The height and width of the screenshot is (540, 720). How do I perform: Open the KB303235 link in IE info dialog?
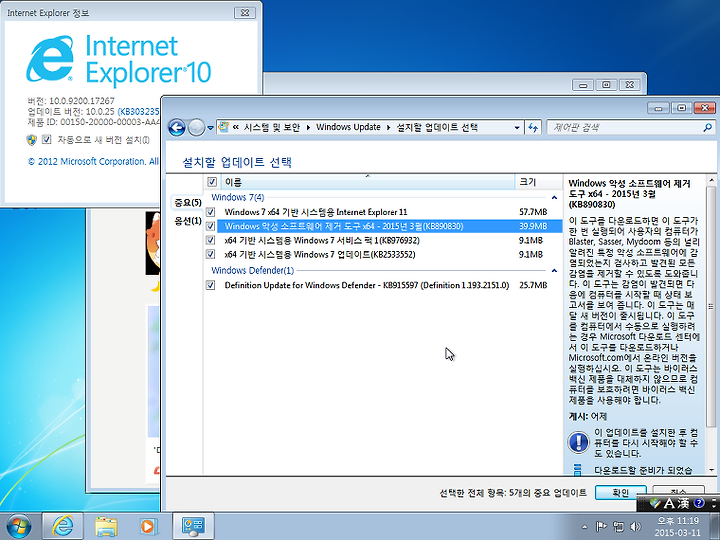click(x=139, y=111)
